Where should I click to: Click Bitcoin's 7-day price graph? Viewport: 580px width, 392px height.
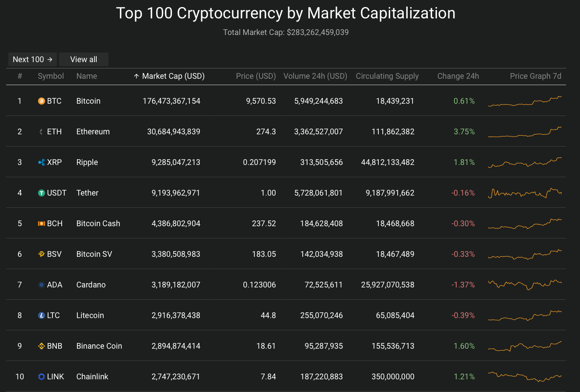pyautogui.click(x=525, y=101)
